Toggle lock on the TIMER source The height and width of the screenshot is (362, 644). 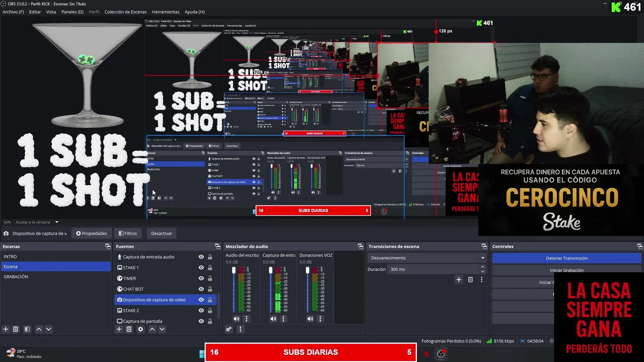pyautogui.click(x=210, y=278)
